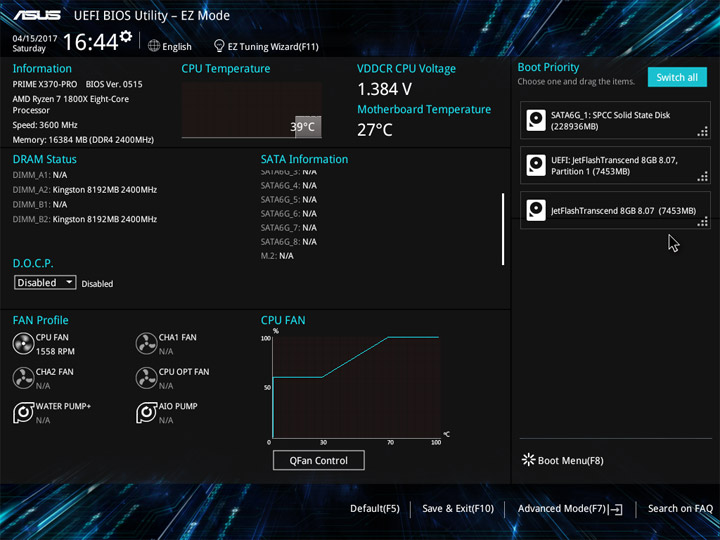Click DIMM_A1: N/A row

pos(39,175)
